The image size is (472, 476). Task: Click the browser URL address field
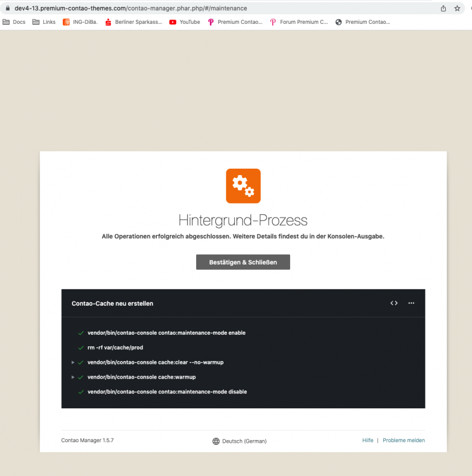click(x=221, y=8)
